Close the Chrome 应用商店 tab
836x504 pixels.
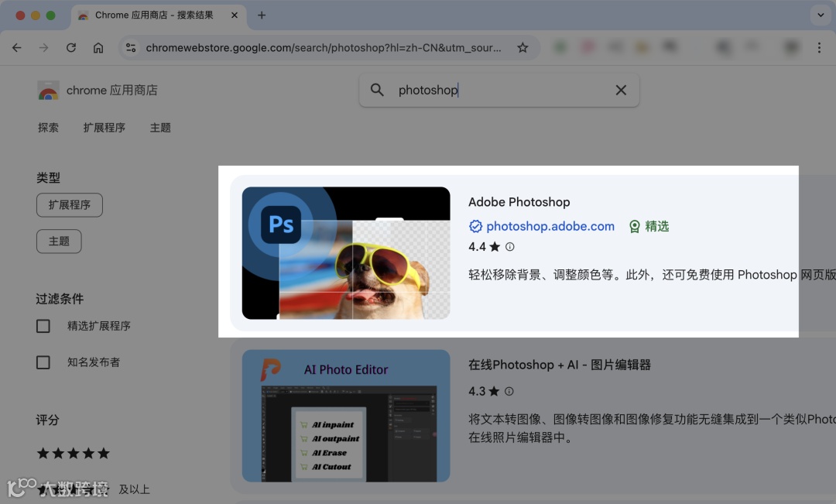[234, 15]
